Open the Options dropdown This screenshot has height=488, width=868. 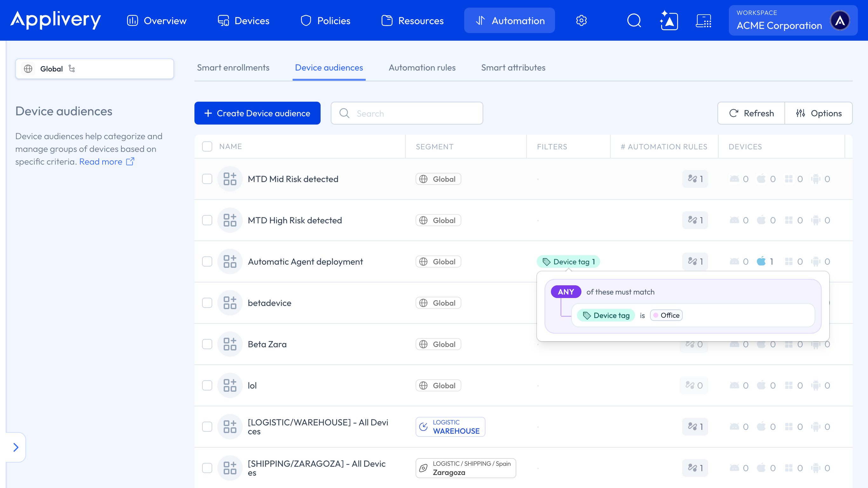click(819, 113)
